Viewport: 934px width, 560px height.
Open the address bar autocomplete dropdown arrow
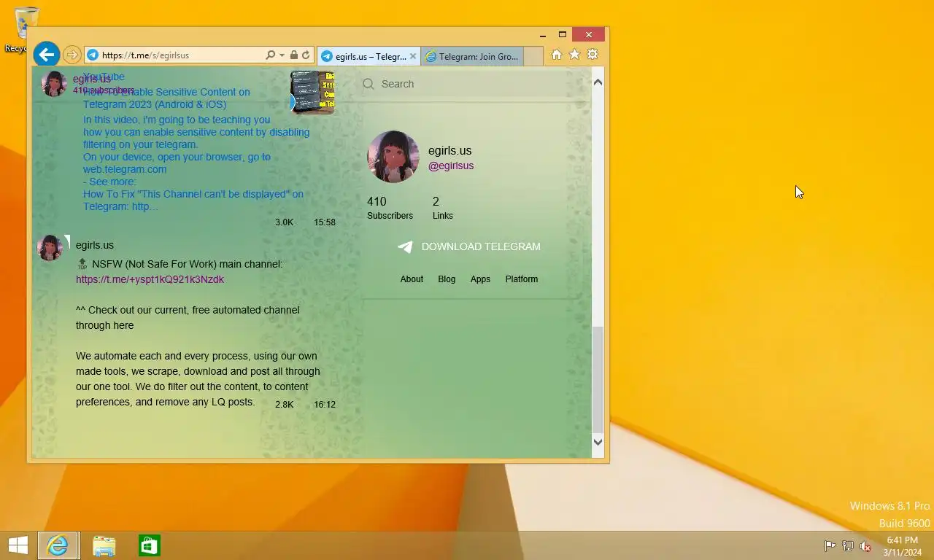[282, 55]
